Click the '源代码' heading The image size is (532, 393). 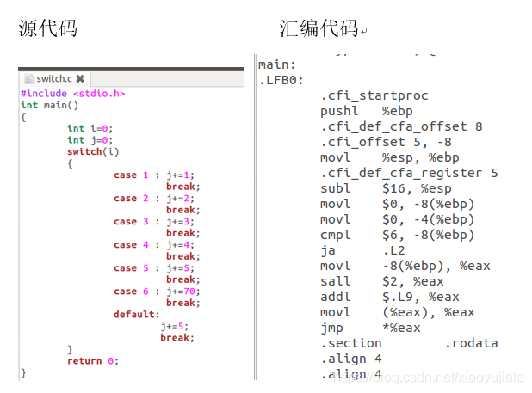48,28
